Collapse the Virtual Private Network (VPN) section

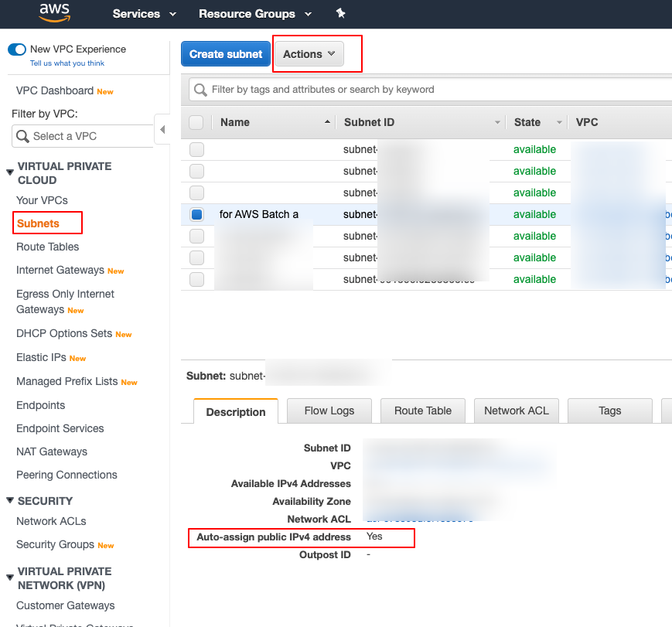10,578
